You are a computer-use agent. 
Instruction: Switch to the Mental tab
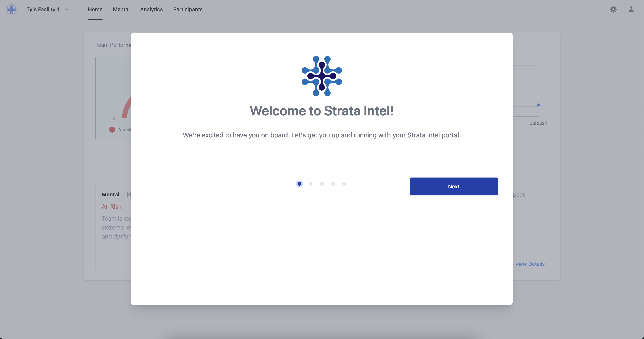[x=121, y=10]
